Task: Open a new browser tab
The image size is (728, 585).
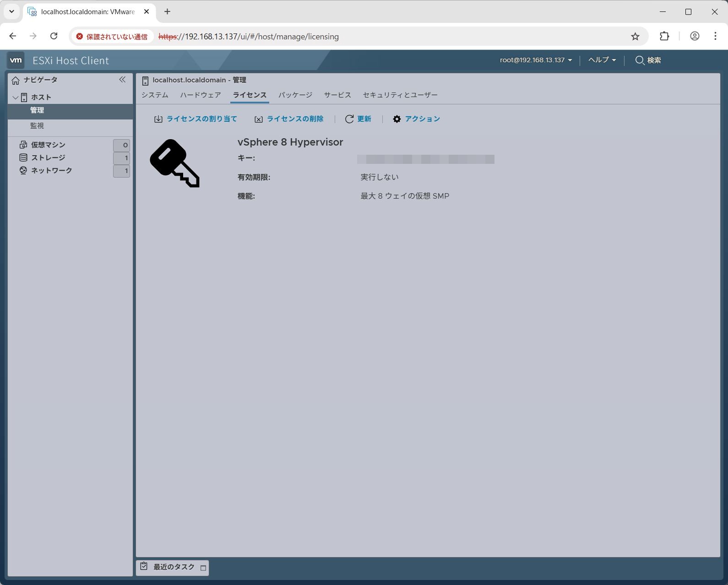Action: 167,12
